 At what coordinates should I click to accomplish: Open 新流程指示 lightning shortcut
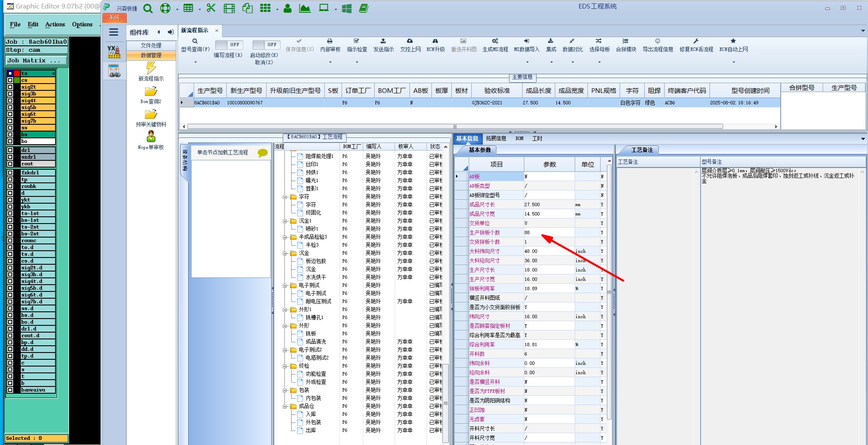tap(151, 72)
